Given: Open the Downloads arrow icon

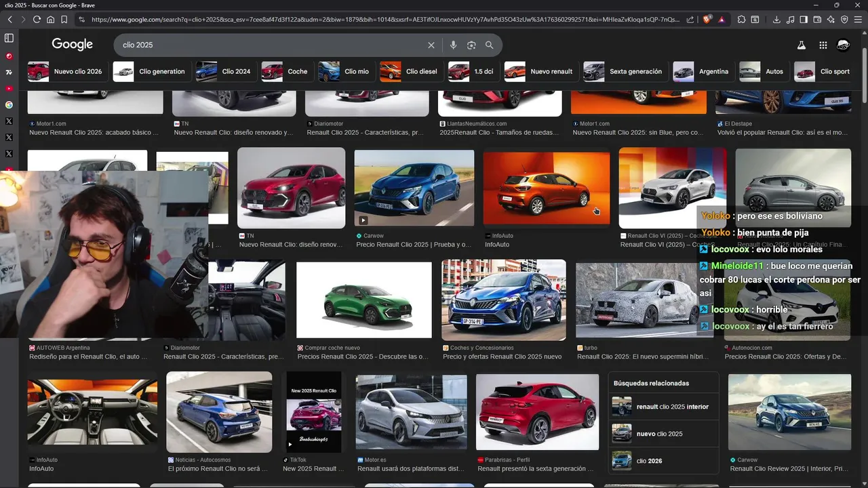Looking at the screenshot, I should click(776, 20).
